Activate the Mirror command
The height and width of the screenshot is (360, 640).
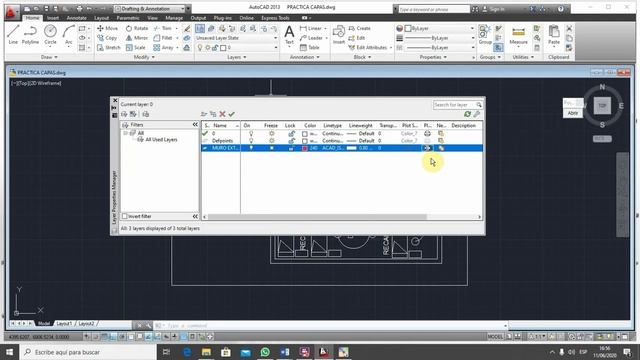(137, 38)
